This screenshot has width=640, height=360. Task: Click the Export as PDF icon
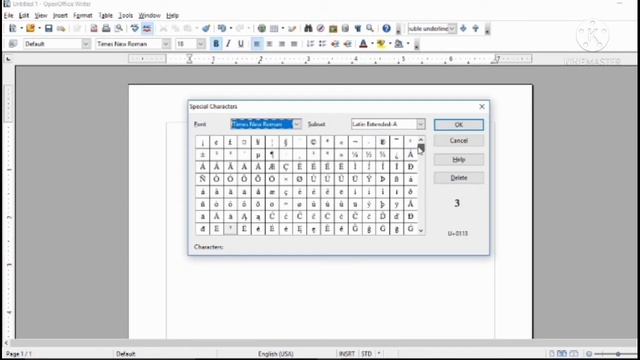pos(94,28)
